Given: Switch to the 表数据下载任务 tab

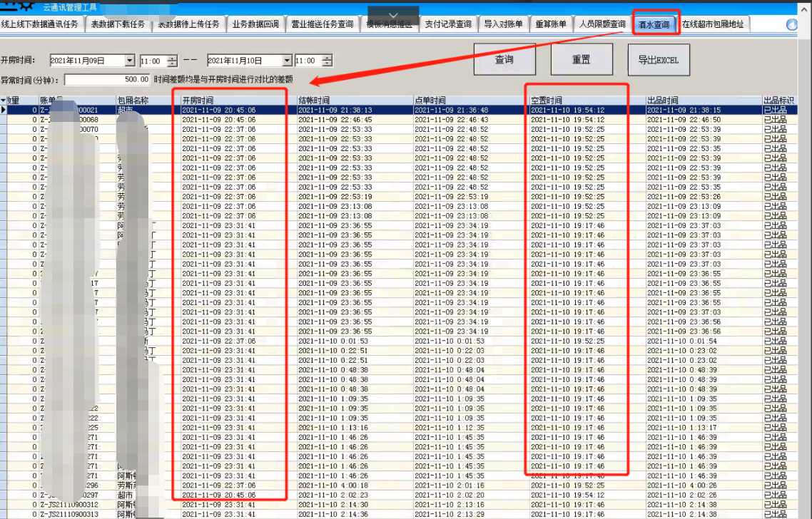Looking at the screenshot, I should [118, 24].
